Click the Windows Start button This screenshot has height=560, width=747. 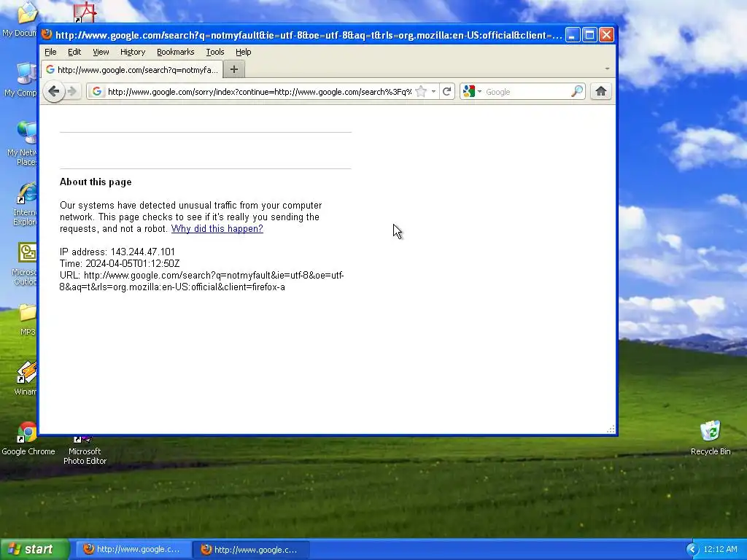click(35, 549)
